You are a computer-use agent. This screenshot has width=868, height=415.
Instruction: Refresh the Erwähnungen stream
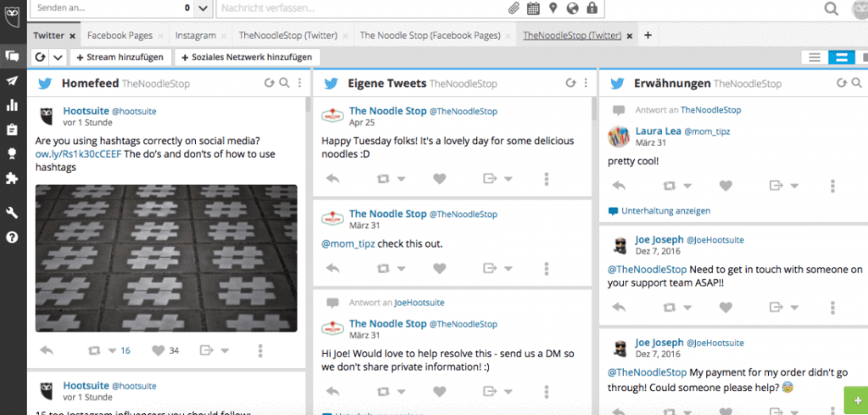842,83
